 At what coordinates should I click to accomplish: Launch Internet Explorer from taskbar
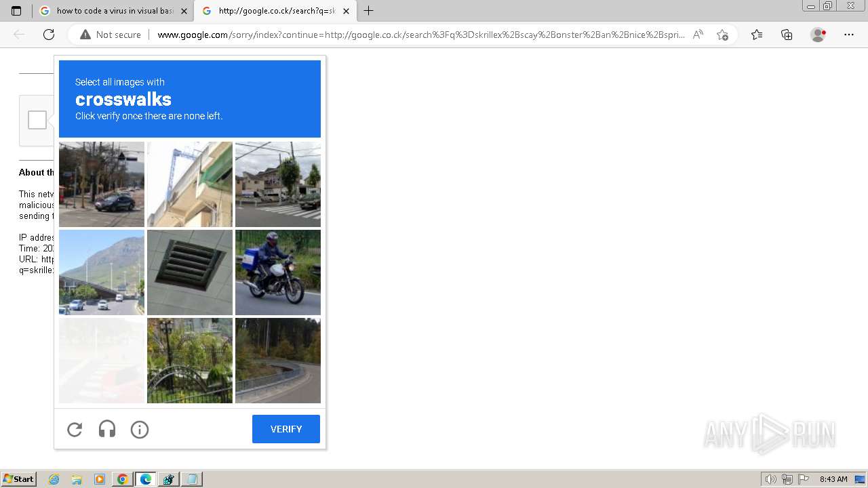(x=54, y=479)
